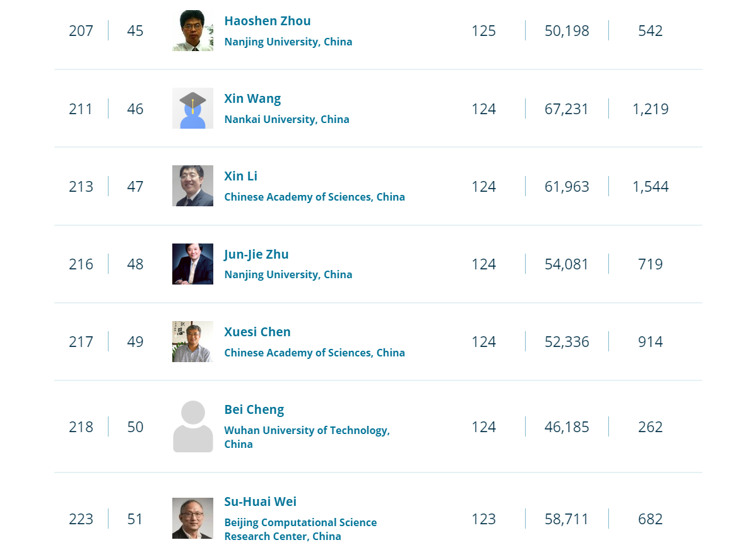The image size is (756, 552).
Task: Click Xin Wang's graduation cap avatar icon
Action: 192,108
